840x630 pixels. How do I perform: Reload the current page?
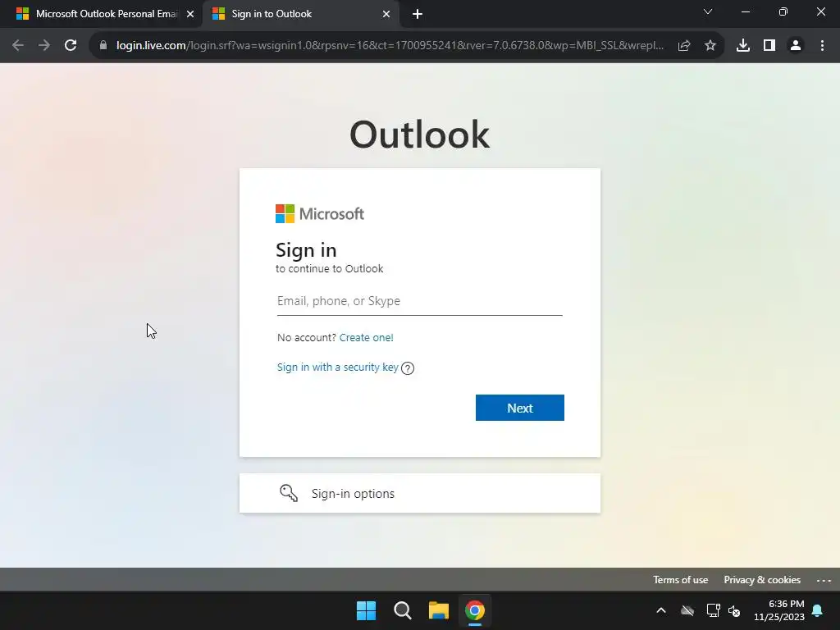[71, 46]
